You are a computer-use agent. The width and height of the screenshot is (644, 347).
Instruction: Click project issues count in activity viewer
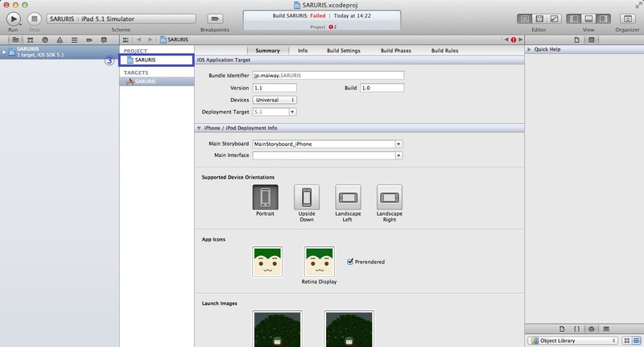(x=332, y=27)
